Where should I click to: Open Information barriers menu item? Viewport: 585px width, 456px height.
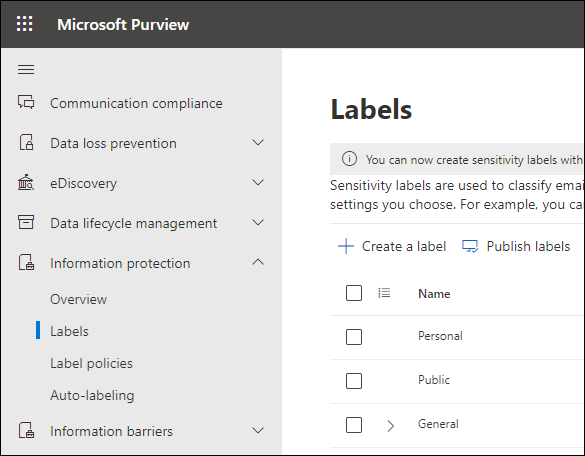(112, 431)
